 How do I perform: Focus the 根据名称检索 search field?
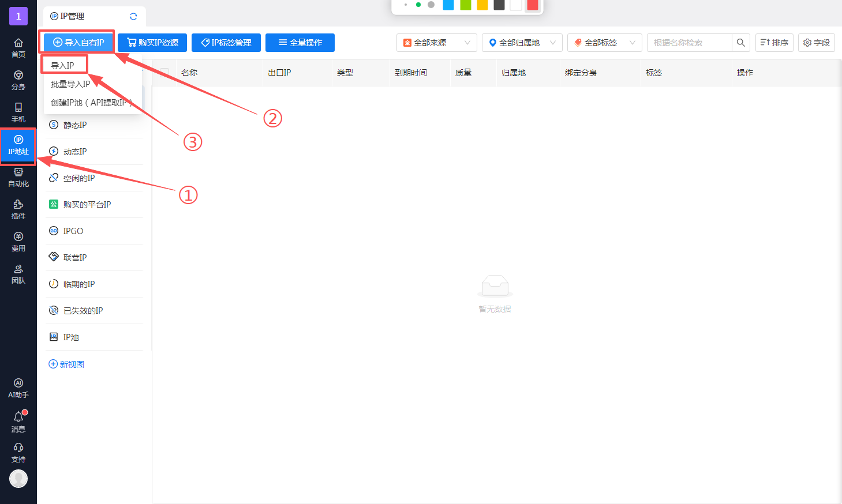pyautogui.click(x=689, y=43)
